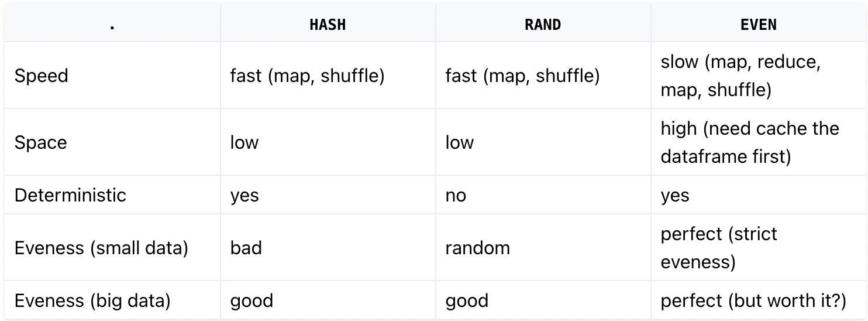Screen dimensions: 868x321
Task: Click the HASH Speed cell 'fast (map, shuffle)'
Action: click(x=307, y=76)
